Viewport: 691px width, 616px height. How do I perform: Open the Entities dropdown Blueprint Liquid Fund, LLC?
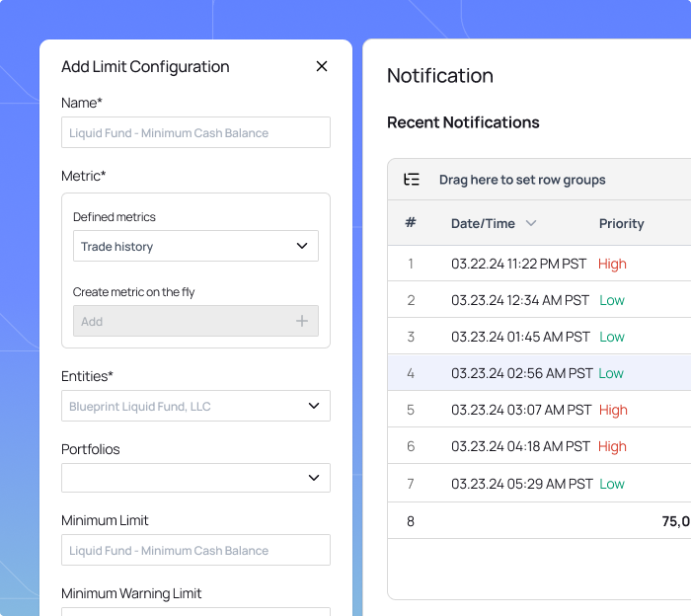[x=195, y=406]
